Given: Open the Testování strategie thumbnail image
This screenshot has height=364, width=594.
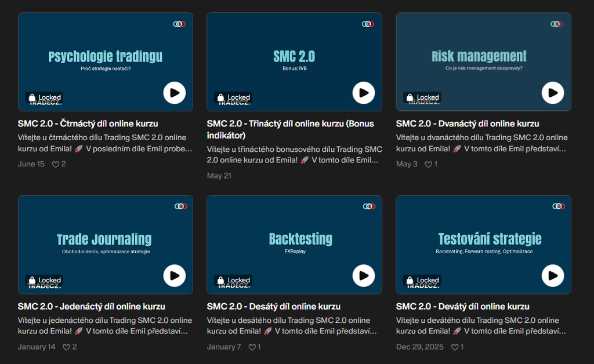Looking at the screenshot, I should [483, 245].
